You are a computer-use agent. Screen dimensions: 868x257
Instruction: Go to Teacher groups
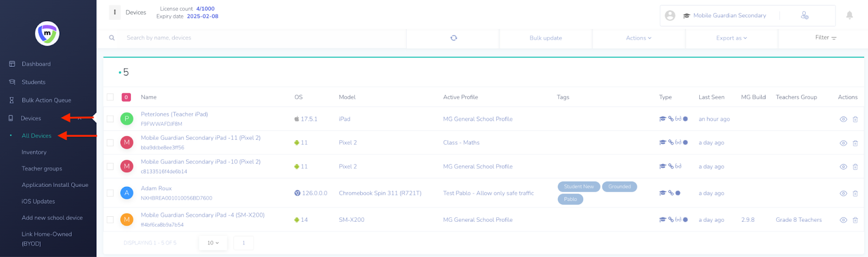(x=42, y=168)
